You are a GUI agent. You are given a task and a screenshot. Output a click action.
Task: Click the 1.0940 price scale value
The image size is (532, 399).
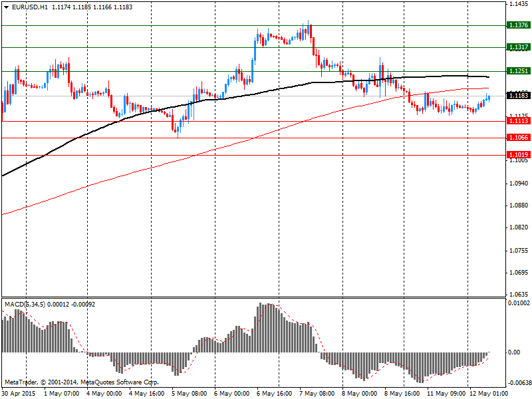point(519,184)
